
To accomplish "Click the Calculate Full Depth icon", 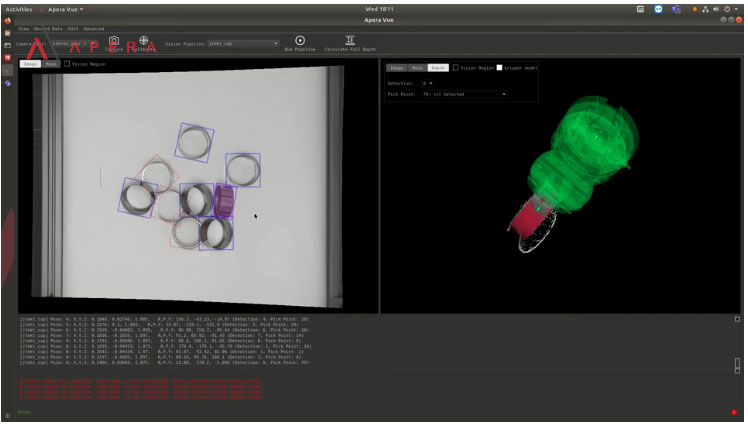I will click(350, 40).
